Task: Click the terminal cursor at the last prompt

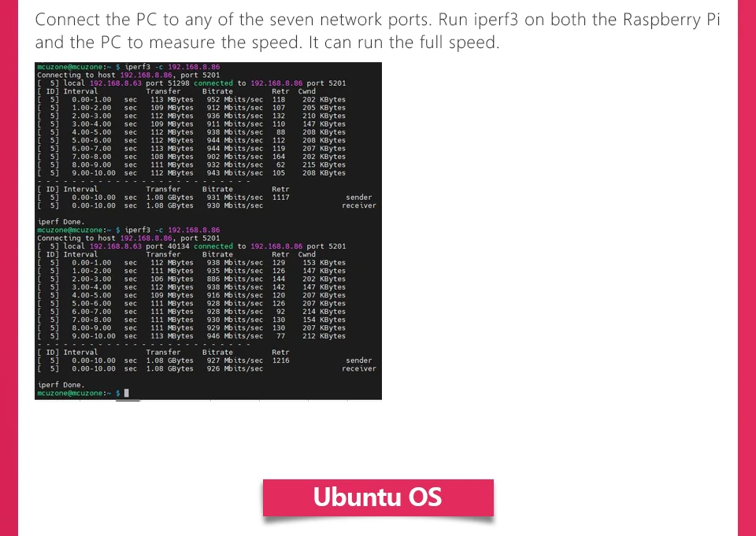Action: (126, 393)
